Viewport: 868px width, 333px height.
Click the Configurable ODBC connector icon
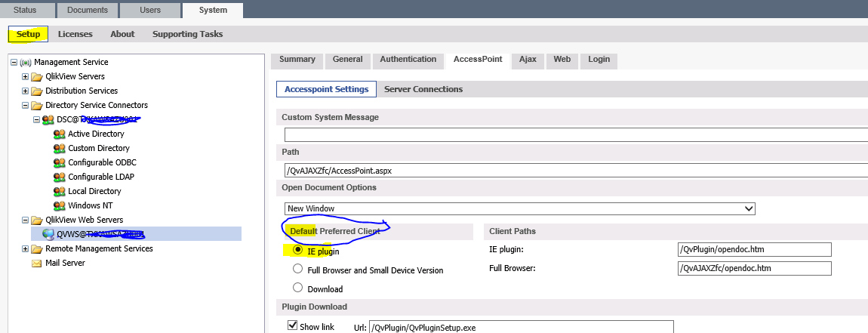[60, 163]
